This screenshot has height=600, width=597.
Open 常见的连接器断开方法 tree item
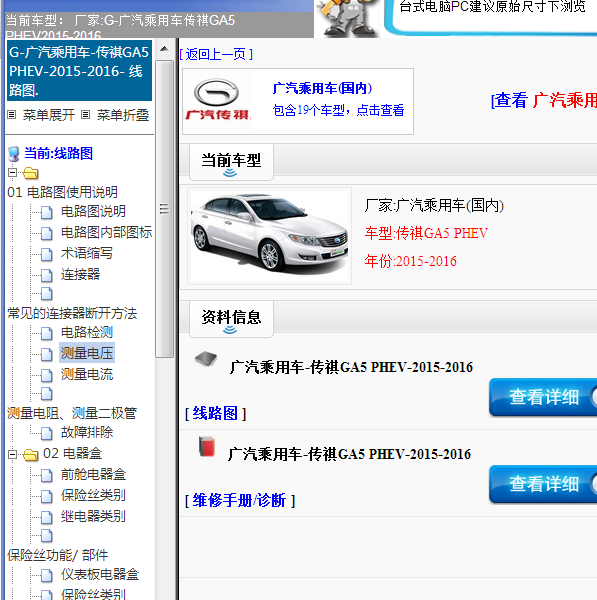tap(72, 313)
